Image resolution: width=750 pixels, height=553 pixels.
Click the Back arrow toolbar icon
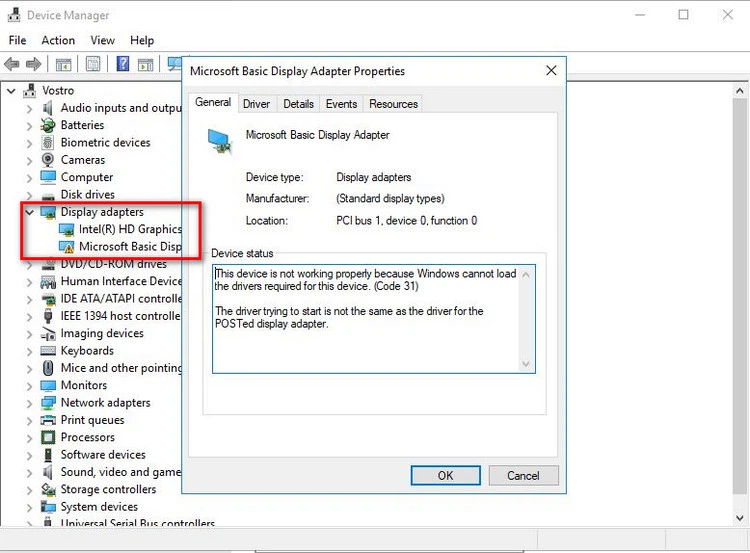pyautogui.click(x=12, y=64)
